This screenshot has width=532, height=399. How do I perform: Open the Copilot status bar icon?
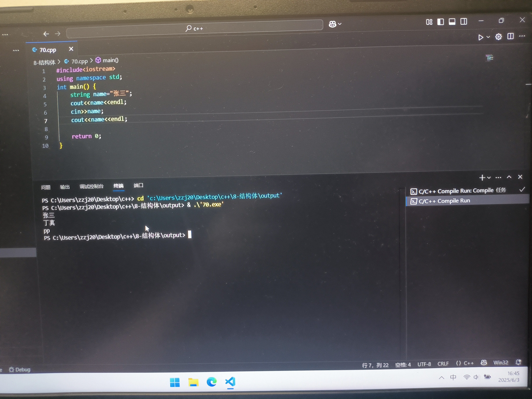484,363
